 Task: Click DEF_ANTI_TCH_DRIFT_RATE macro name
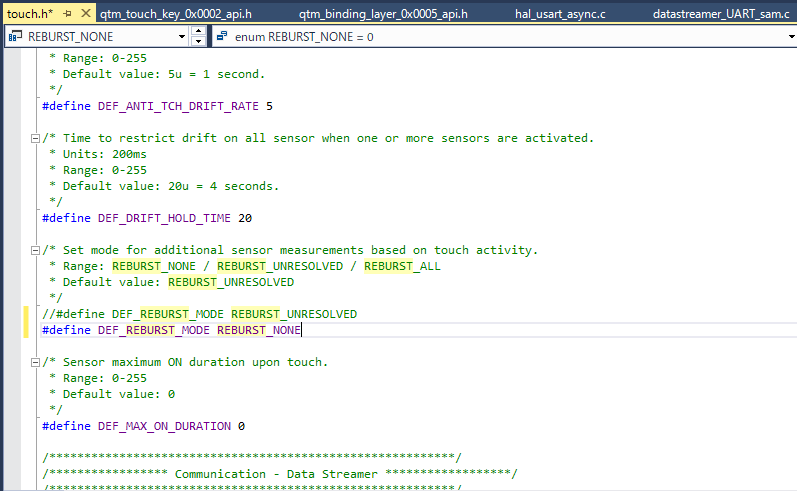178,106
